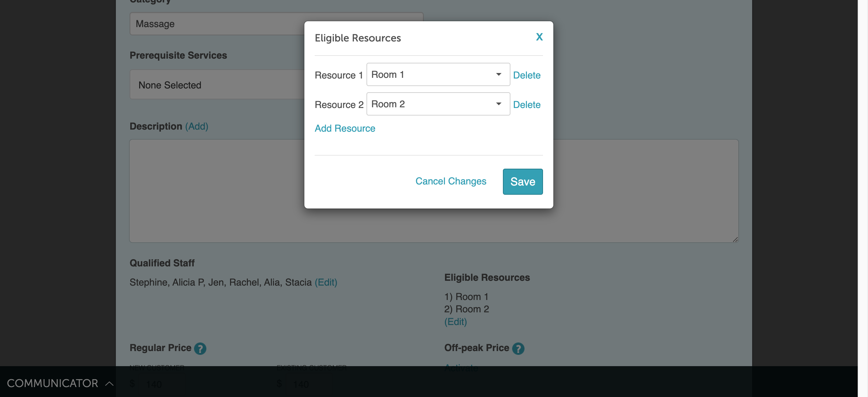Click the Massage category field
The width and height of the screenshot is (868, 397).
[216, 24]
